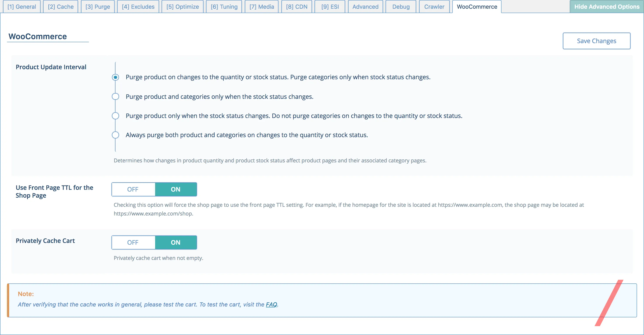Switch to the [9] ESI tab

coord(329,7)
